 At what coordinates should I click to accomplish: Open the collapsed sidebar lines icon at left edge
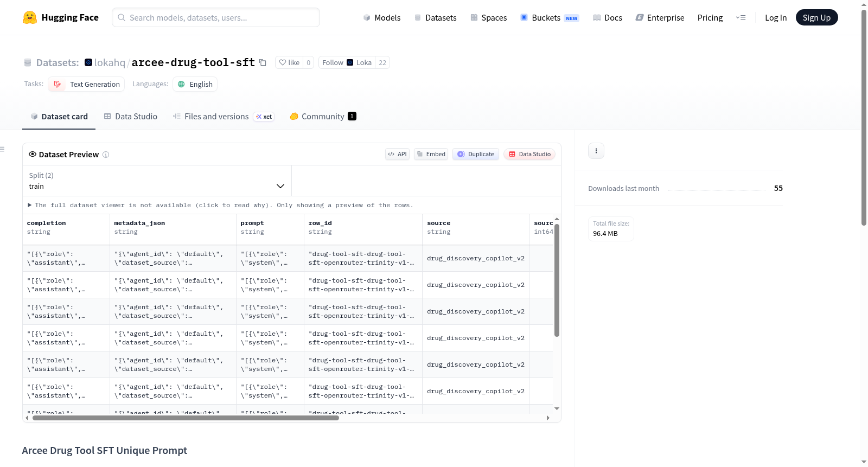pyautogui.click(x=2, y=149)
